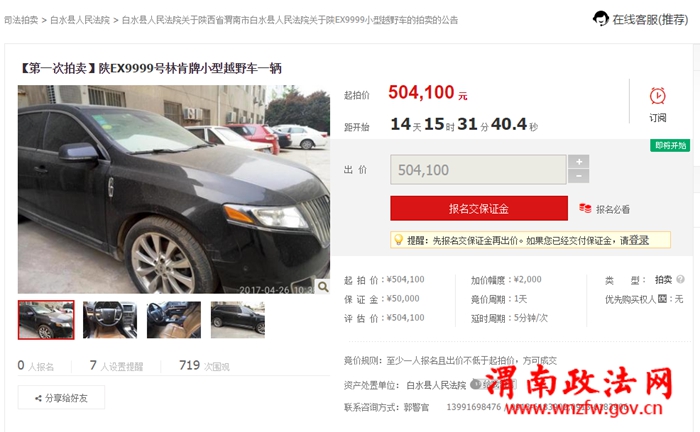Image resolution: width=700 pixels, height=432 pixels.
Task: Click the 报名必看 link
Action: tap(612, 209)
